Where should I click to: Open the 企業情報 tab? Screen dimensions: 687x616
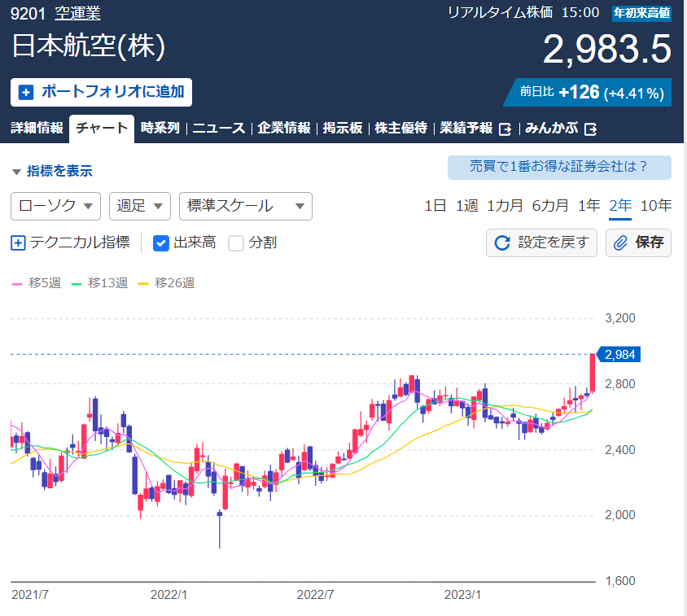(284, 128)
